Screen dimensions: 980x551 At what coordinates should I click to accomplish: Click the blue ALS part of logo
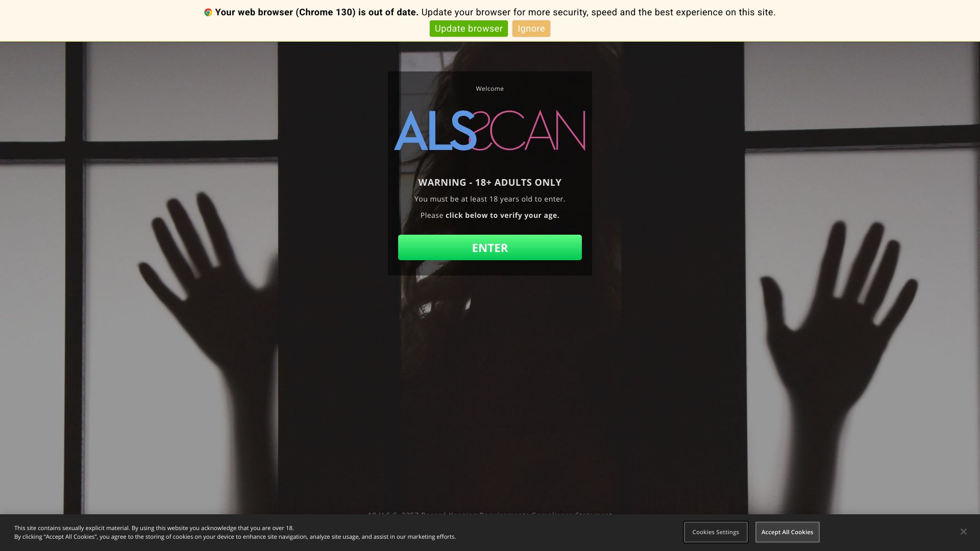435,131
